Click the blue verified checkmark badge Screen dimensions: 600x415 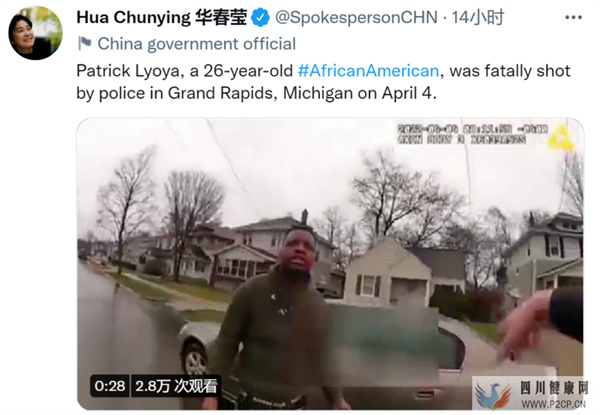(x=261, y=18)
